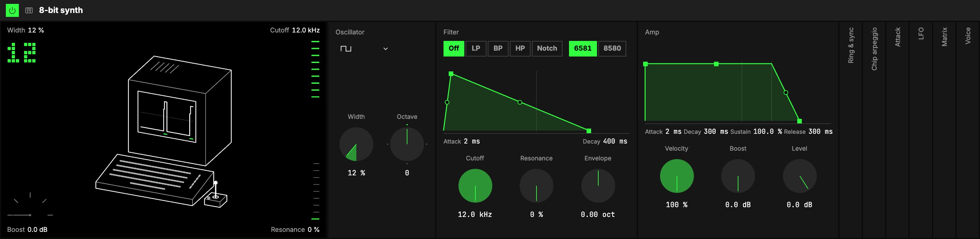Image resolution: width=980 pixels, height=239 pixels.
Task: Click the amp envelope decay handle
Action: click(716, 64)
